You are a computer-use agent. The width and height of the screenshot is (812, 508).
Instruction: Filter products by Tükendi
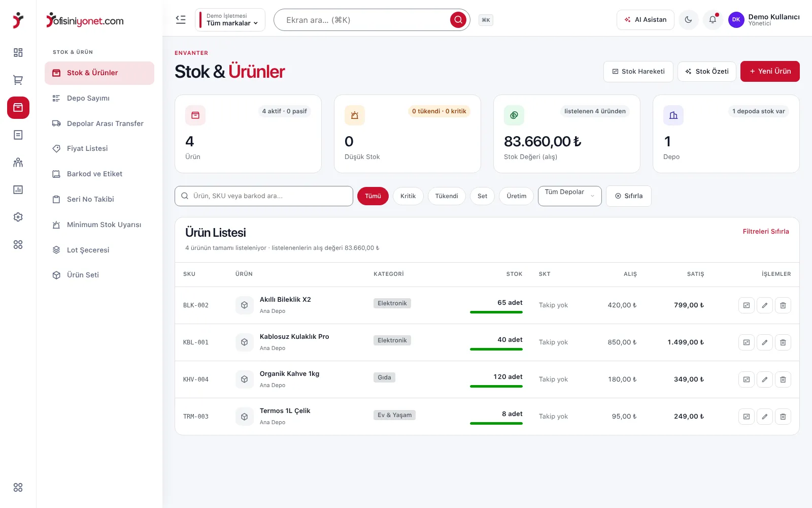447,196
